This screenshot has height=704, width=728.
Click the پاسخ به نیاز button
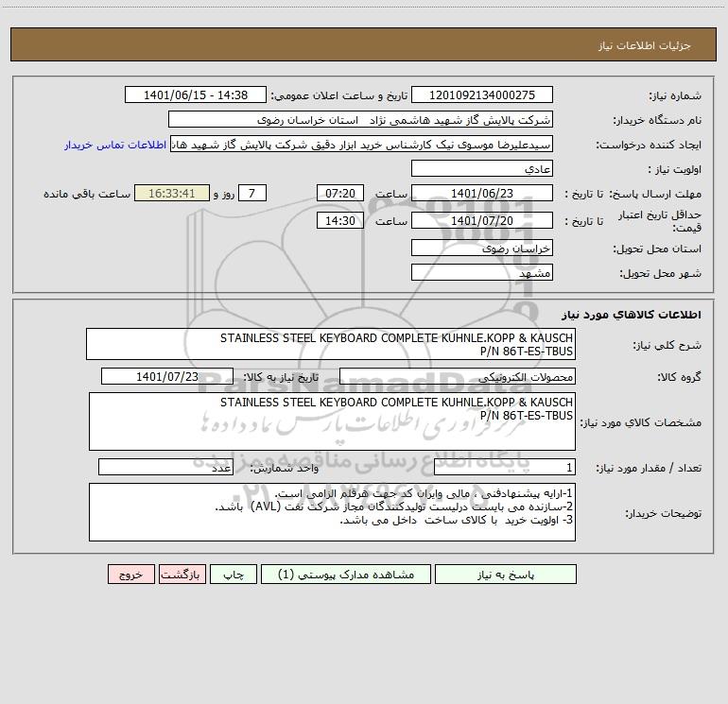[x=506, y=574]
